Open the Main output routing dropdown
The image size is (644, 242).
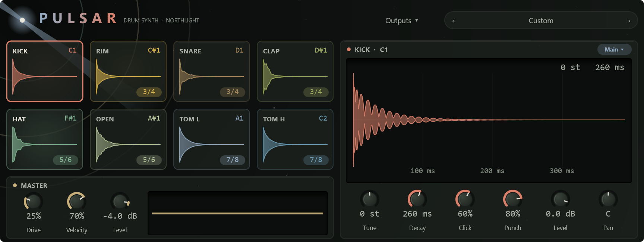(x=614, y=49)
